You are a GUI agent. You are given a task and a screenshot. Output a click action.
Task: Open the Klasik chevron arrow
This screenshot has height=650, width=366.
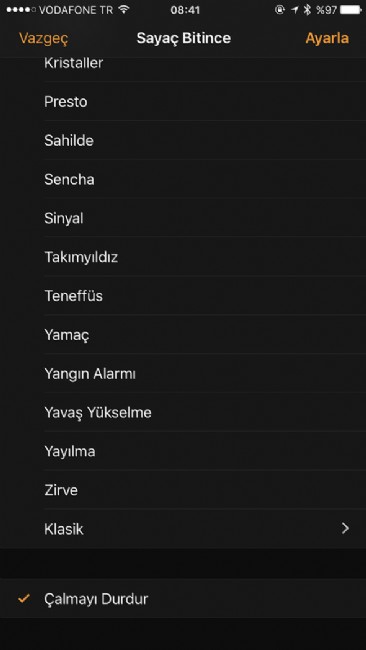(x=345, y=528)
